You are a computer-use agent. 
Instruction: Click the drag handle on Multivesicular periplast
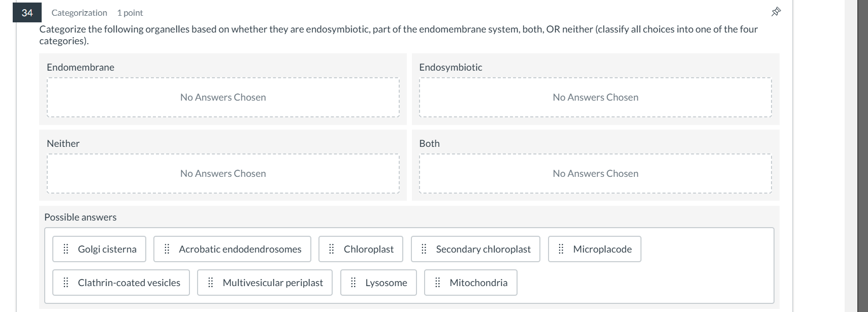(211, 283)
